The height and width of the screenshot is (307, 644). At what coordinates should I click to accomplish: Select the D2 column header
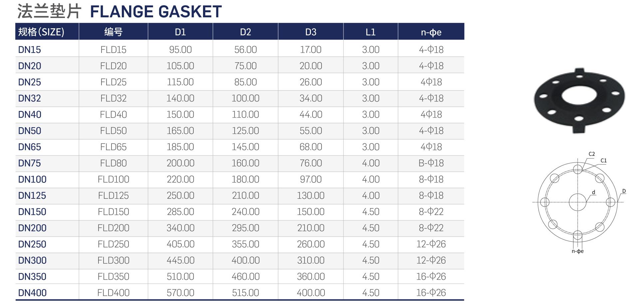[x=246, y=32]
